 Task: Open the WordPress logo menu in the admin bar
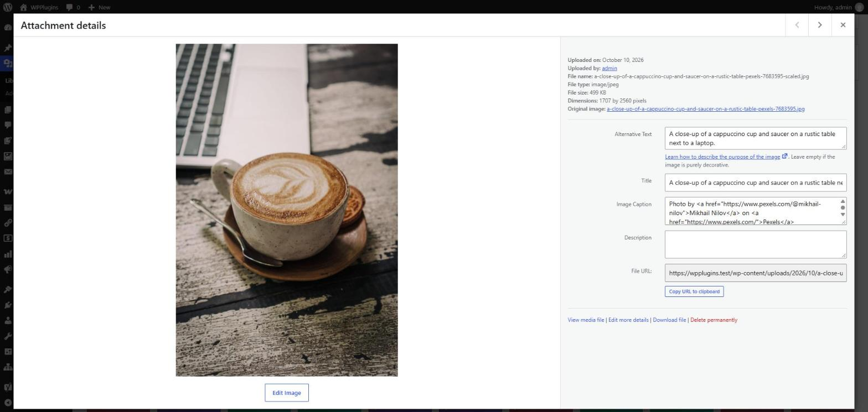point(8,7)
